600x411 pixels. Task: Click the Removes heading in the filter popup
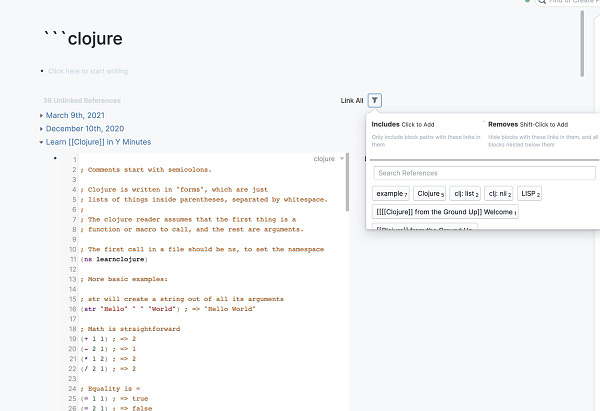pyautogui.click(x=503, y=124)
